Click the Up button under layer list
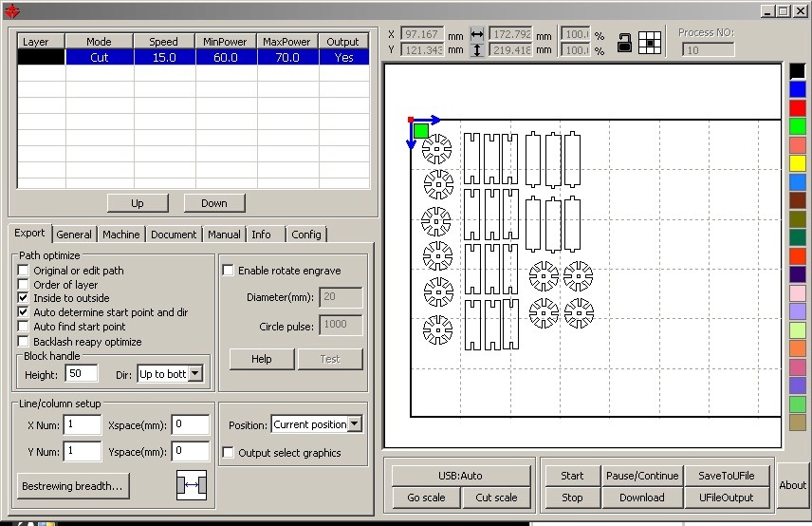The height and width of the screenshot is (526, 812). 138,203
